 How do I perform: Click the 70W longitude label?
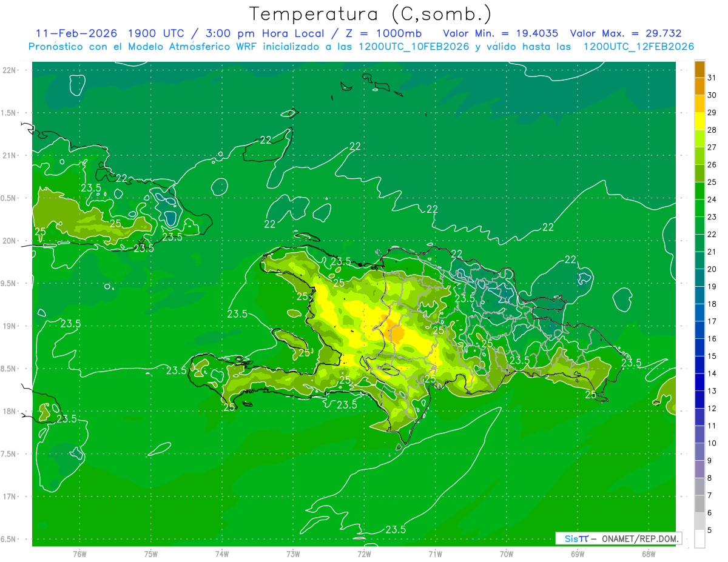pyautogui.click(x=506, y=554)
